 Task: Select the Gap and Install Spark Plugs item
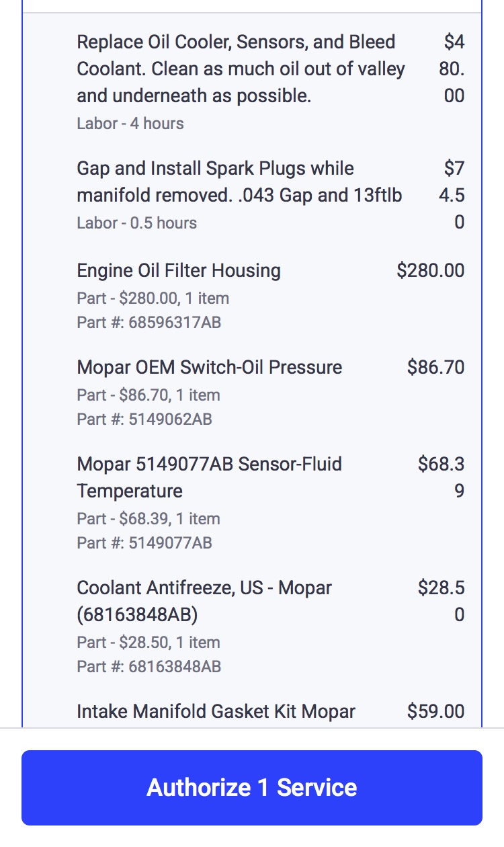coord(239,182)
